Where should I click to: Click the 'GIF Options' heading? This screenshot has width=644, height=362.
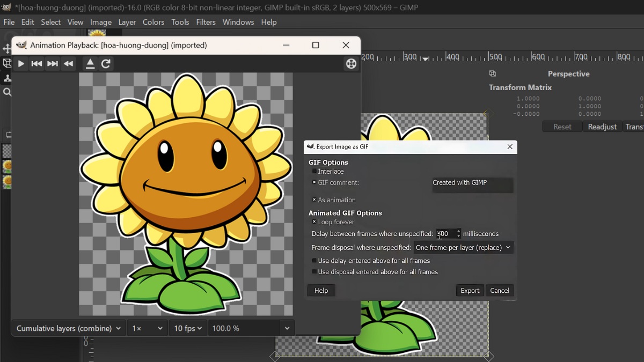pyautogui.click(x=328, y=162)
